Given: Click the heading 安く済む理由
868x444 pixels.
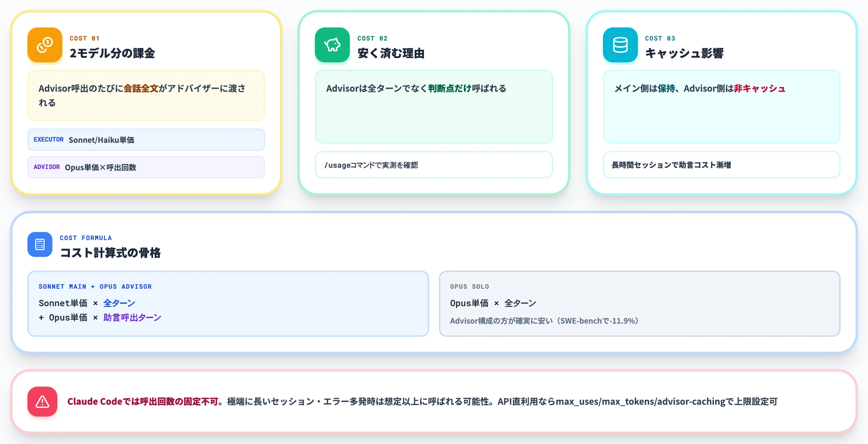Looking at the screenshot, I should (x=391, y=53).
